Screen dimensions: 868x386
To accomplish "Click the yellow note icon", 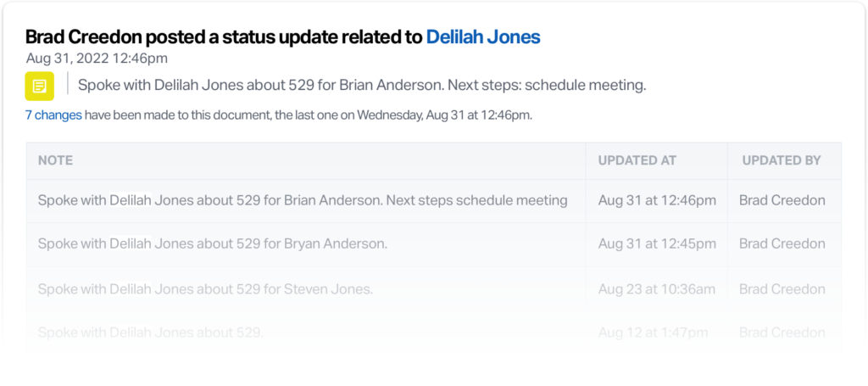I will pyautogui.click(x=39, y=86).
